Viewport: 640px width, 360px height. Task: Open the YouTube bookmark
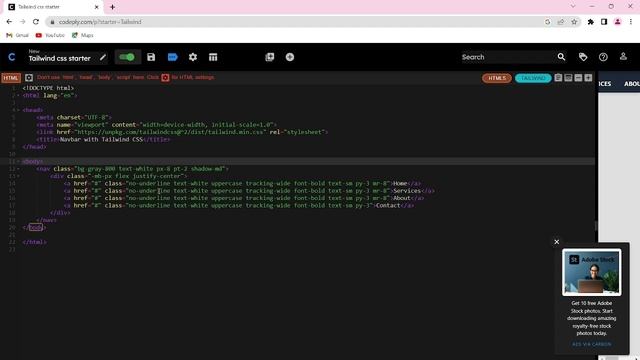coord(50,36)
